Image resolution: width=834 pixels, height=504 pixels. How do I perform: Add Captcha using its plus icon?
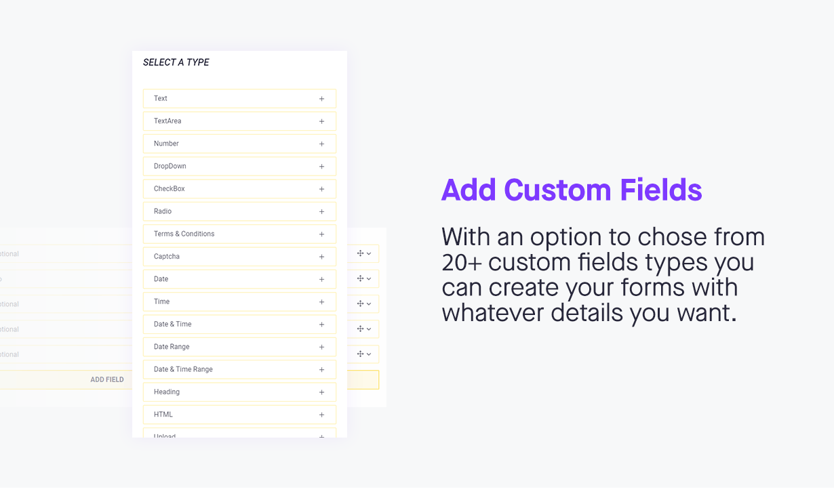[321, 257]
